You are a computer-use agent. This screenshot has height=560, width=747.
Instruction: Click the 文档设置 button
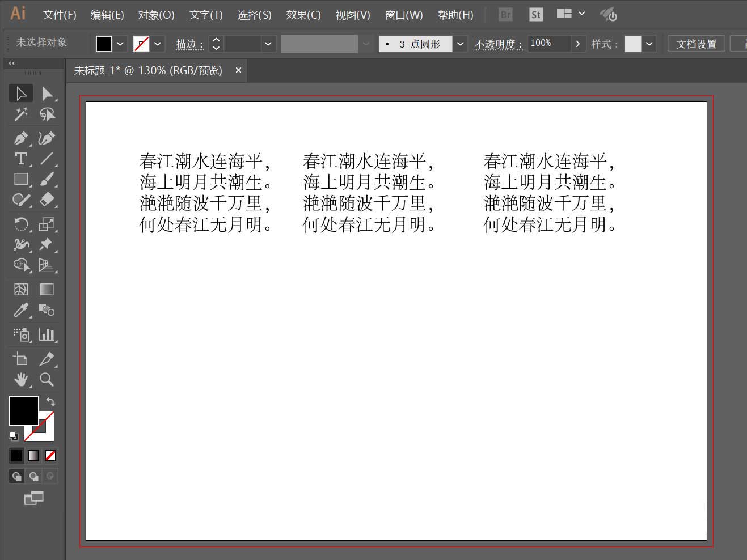point(697,44)
